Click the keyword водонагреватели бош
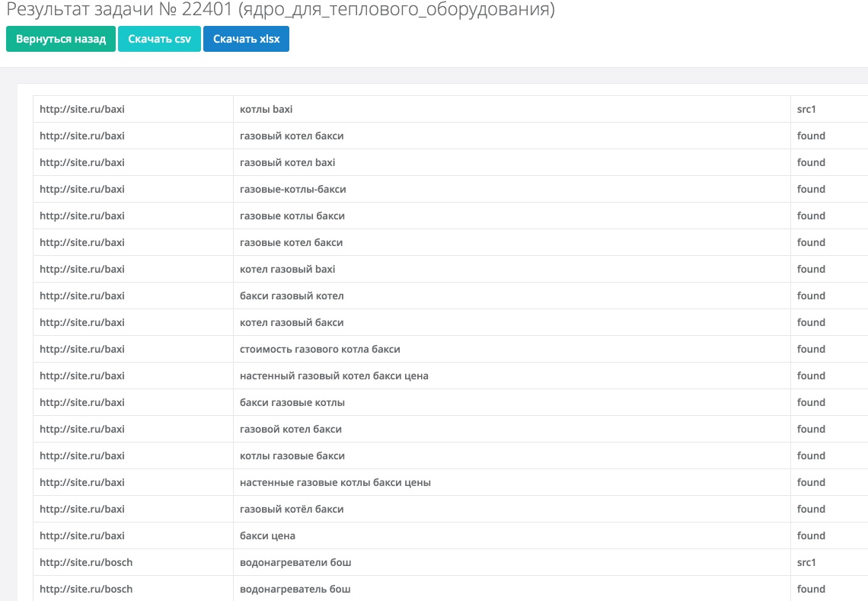This screenshot has height=601, width=868. tap(295, 562)
